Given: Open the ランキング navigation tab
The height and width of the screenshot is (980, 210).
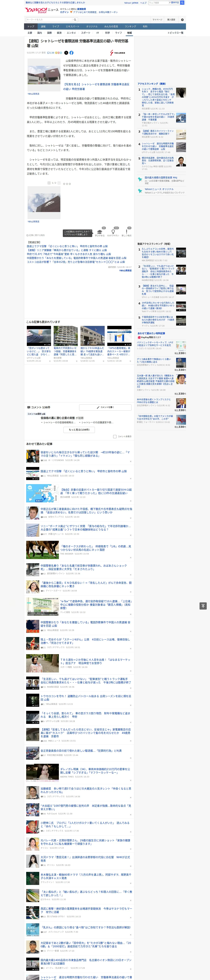Looking at the screenshot, I should pos(130,27).
